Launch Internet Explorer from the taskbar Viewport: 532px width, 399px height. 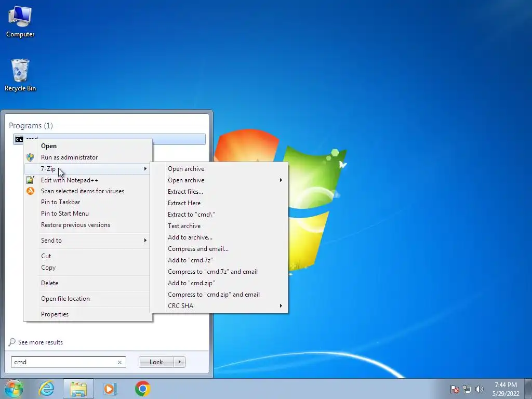point(46,389)
